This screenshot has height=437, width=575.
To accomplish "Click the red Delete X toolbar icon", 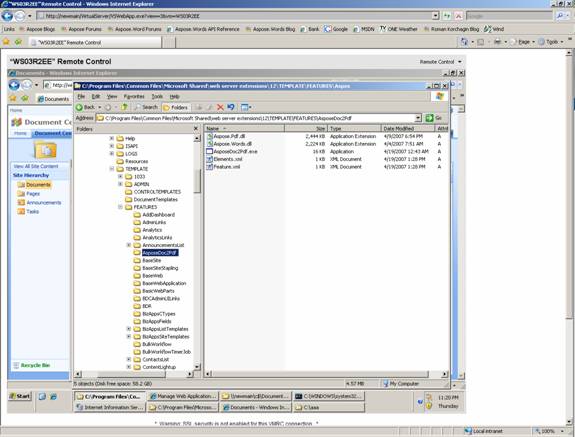I will click(220, 107).
